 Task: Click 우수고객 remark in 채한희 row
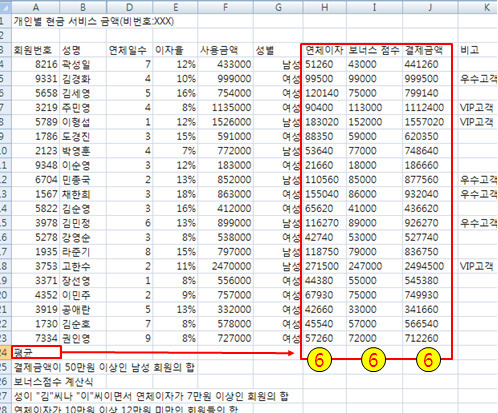tap(478, 194)
